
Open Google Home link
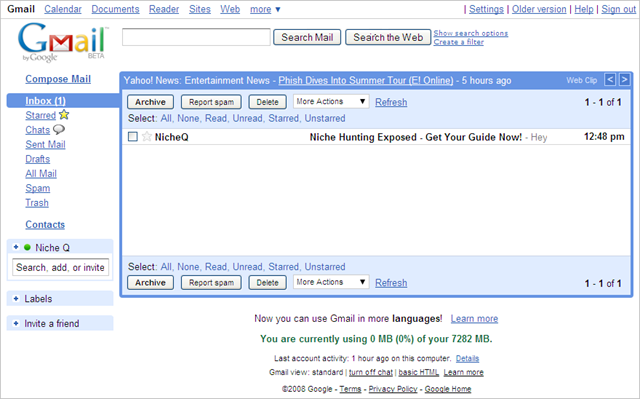pyautogui.click(x=448, y=389)
